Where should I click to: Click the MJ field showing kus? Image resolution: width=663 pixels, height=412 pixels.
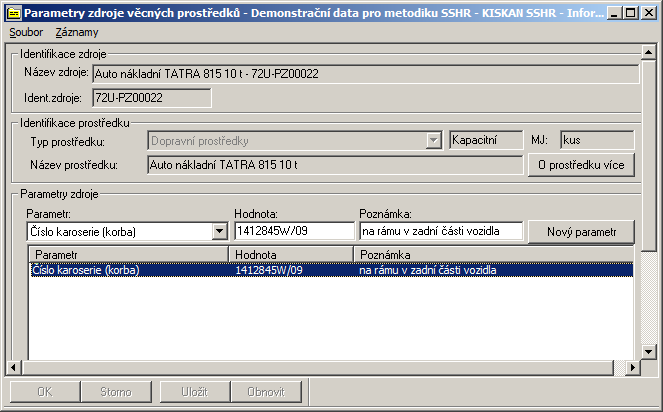click(597, 140)
